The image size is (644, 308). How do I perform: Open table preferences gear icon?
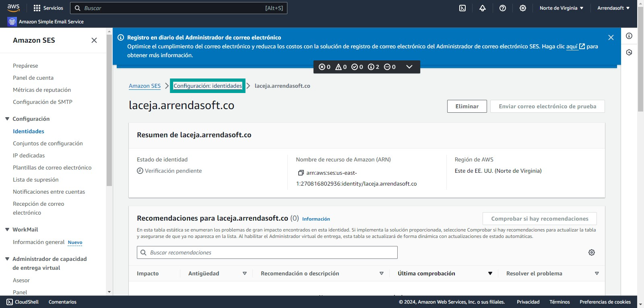[592, 252]
